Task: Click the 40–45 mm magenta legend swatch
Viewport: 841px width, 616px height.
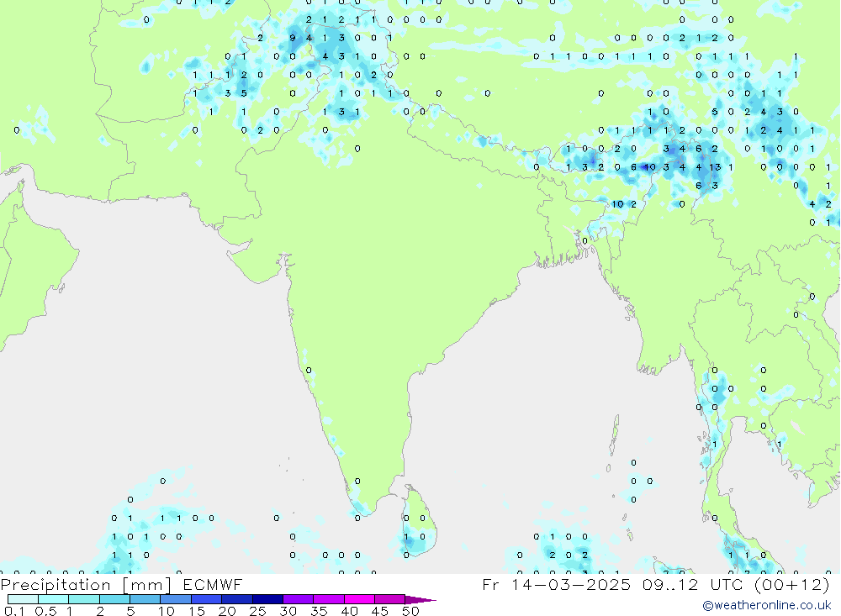Action: [359, 599]
